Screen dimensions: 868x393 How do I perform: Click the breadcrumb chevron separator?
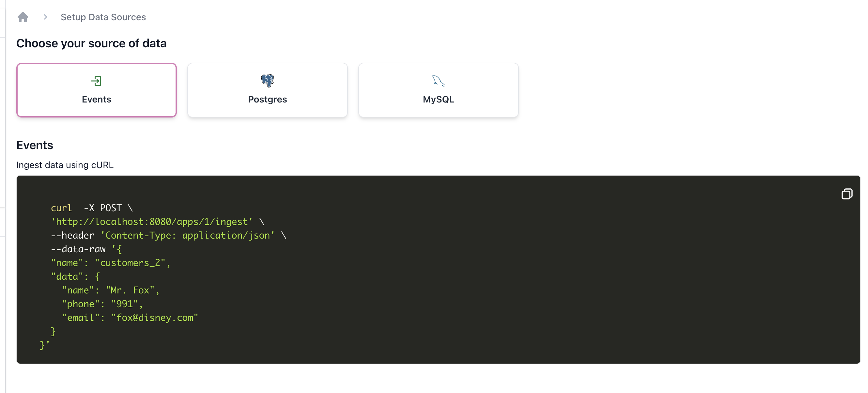(x=45, y=17)
